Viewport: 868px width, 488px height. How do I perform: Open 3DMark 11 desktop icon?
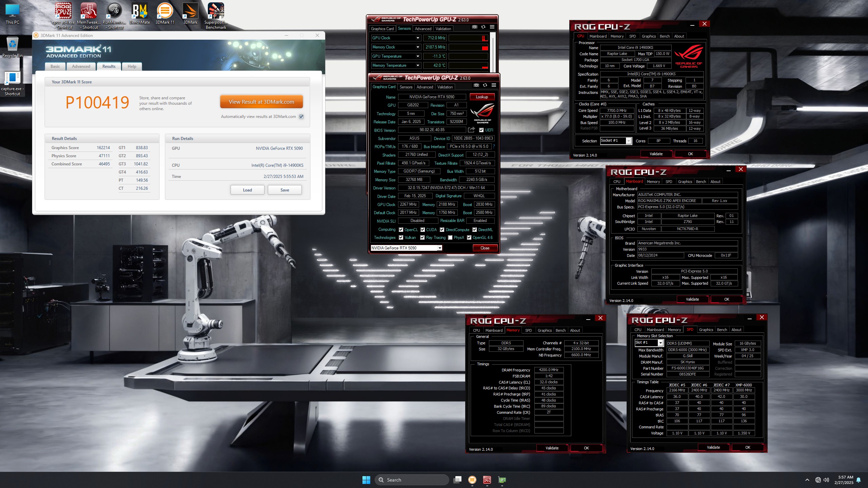(165, 14)
